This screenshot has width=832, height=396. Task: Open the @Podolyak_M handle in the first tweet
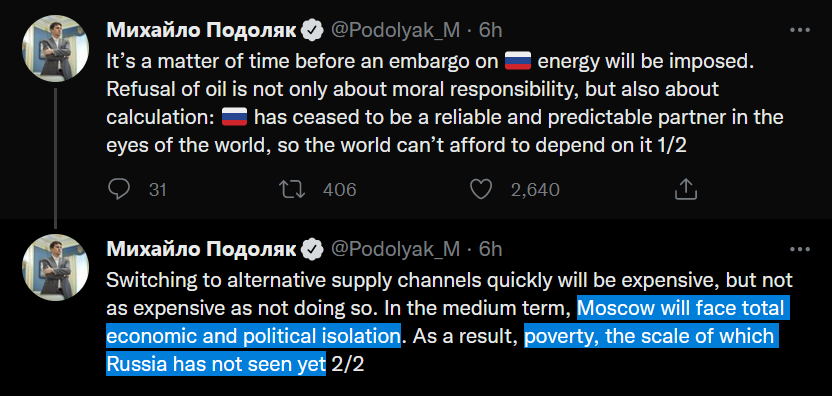click(x=395, y=31)
